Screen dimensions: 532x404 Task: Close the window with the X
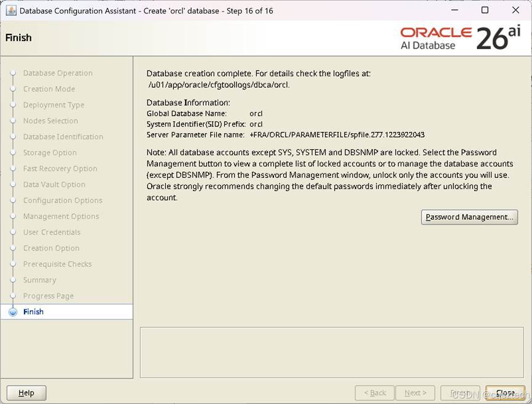pyautogui.click(x=515, y=10)
